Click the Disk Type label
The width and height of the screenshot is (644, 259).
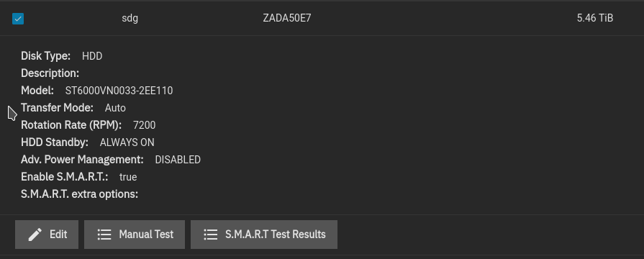[45, 56]
